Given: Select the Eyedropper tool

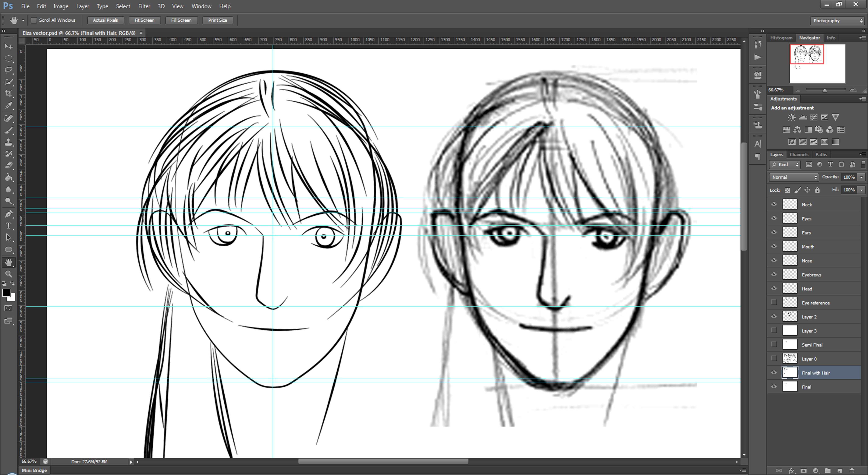Looking at the screenshot, I should (x=8, y=106).
